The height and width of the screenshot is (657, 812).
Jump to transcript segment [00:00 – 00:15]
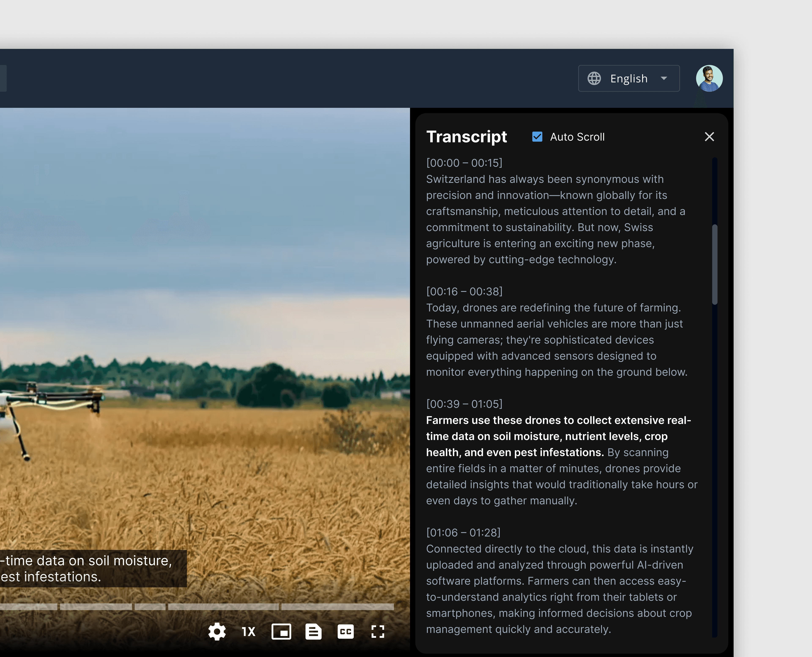click(x=464, y=163)
